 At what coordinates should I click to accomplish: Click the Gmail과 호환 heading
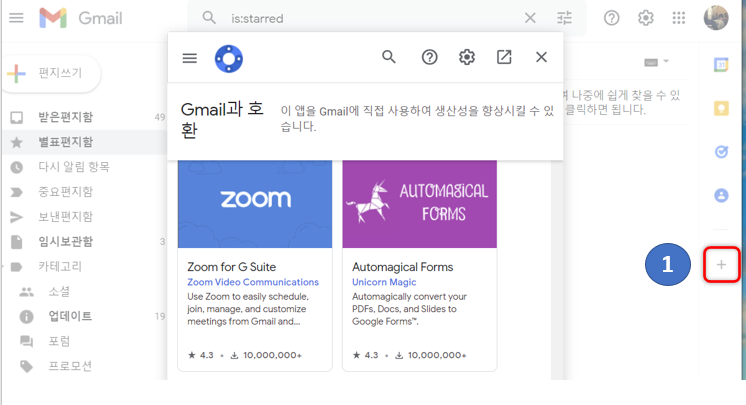click(222, 119)
